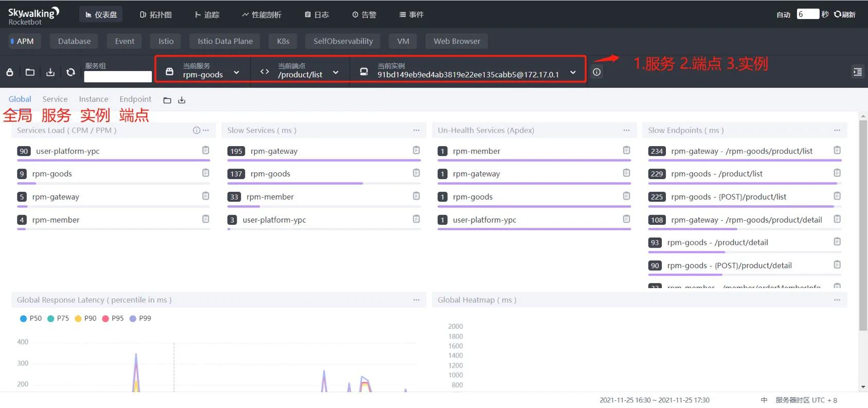The height and width of the screenshot is (408, 868).
Task: Copy the user-platform-ypc name in Services Load
Action: click(x=206, y=150)
